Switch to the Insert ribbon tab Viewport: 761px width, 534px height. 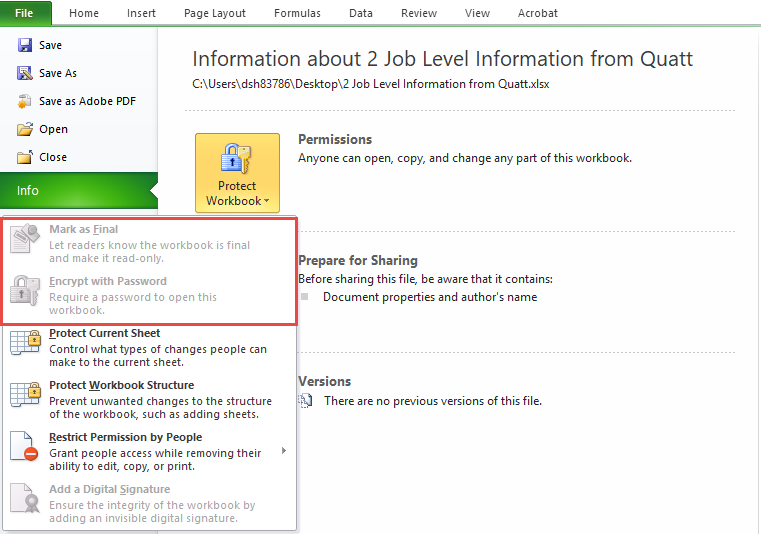pyautogui.click(x=141, y=13)
